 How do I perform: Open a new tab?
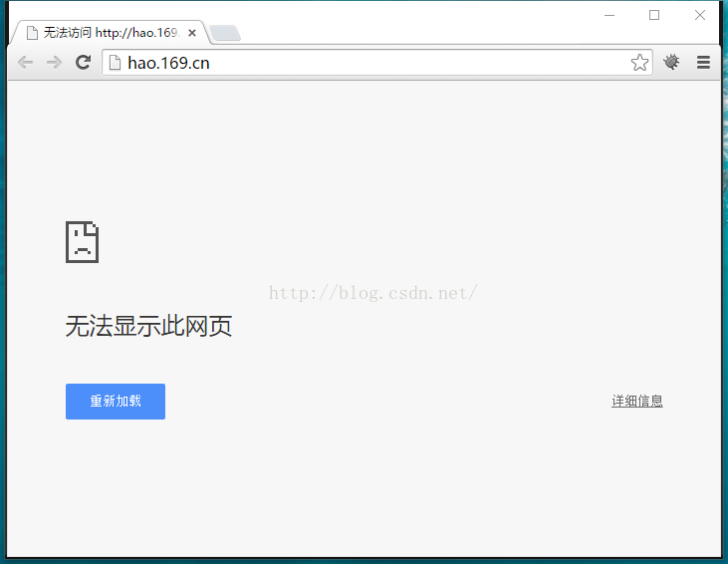[x=225, y=33]
